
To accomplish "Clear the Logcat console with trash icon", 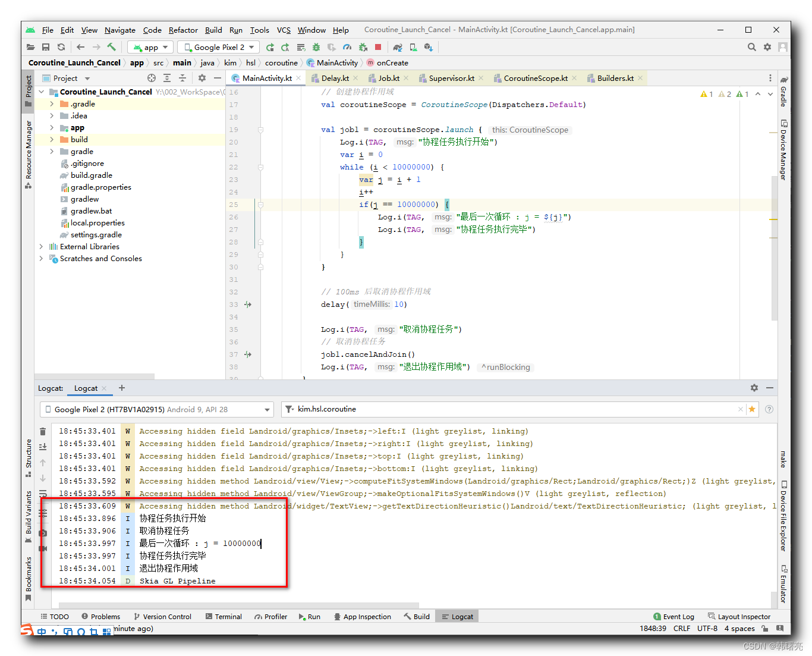I will 42,431.
